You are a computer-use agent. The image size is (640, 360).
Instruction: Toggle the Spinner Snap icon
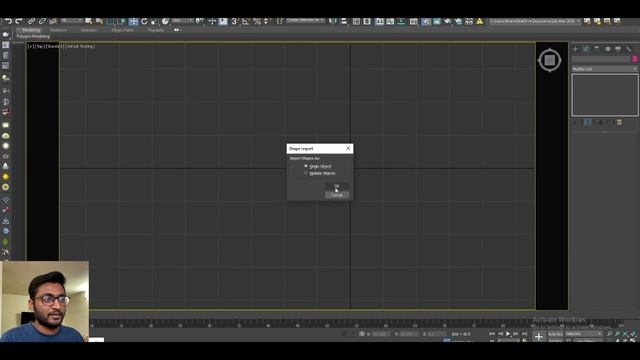pyautogui.click(x=267, y=21)
